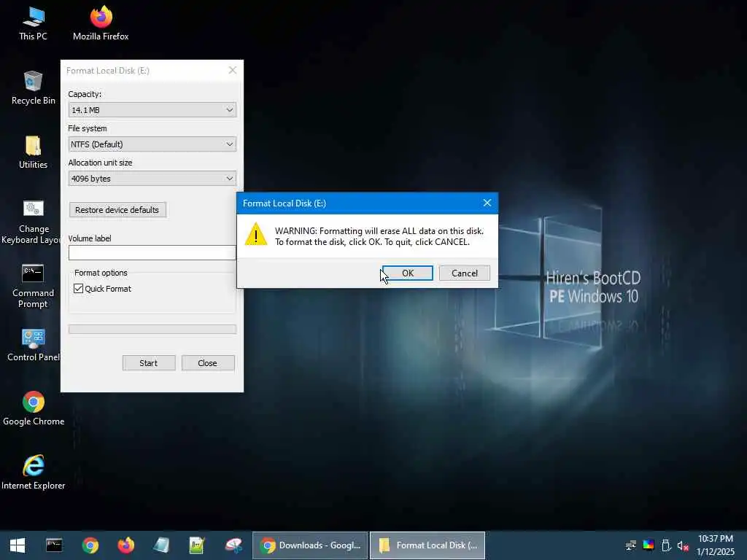
Task: Click Chrome icon pinned in taskbar
Action: [x=90, y=545]
